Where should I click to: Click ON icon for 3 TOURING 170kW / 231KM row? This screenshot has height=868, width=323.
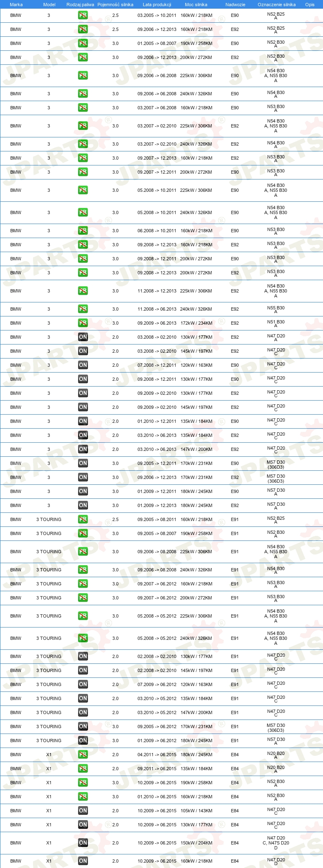[x=83, y=726]
